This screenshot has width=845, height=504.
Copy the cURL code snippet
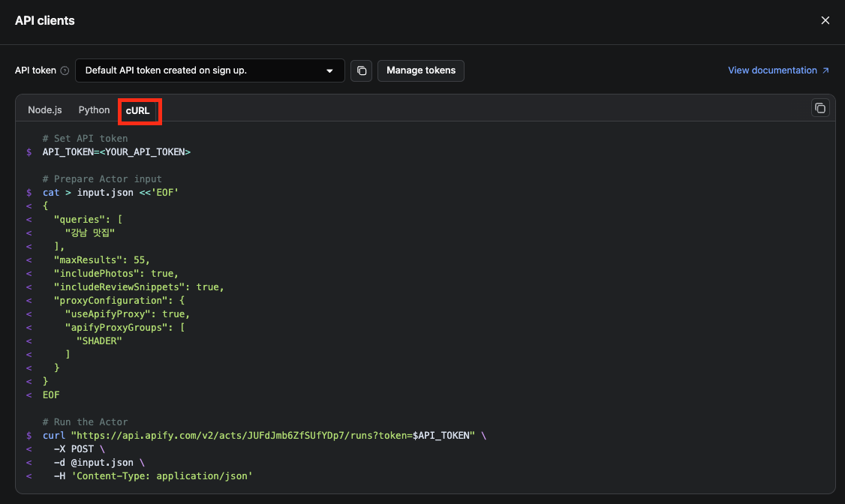(819, 108)
